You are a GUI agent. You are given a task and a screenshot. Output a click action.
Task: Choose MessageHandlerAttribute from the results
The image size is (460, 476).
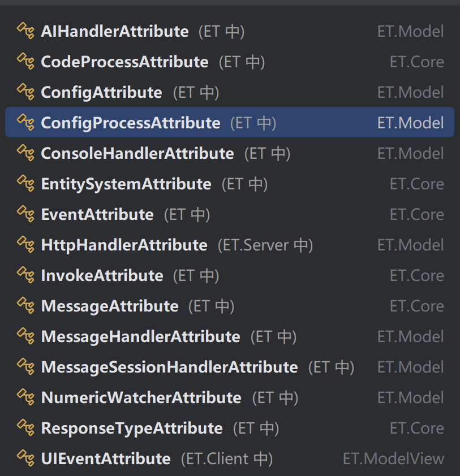pos(141,336)
